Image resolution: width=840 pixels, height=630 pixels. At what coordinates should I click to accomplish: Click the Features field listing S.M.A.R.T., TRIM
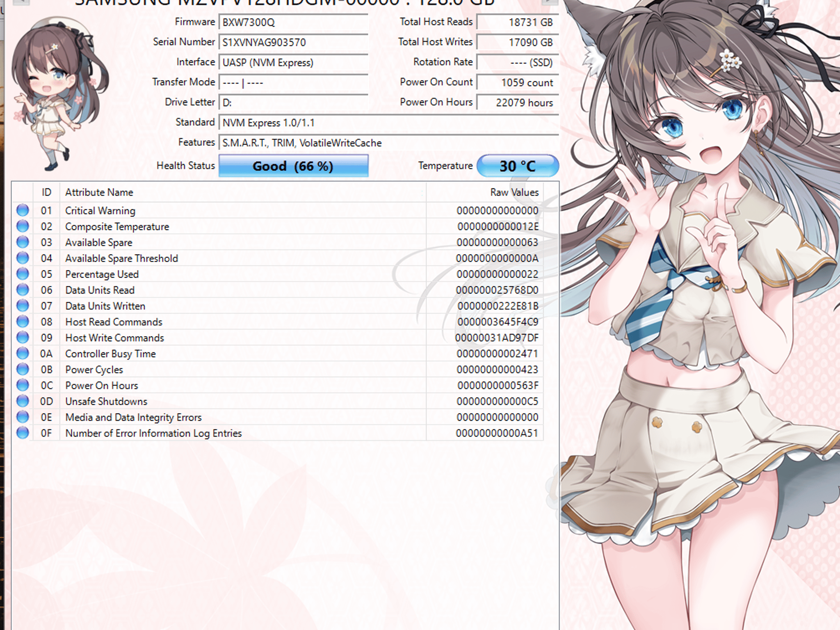[x=389, y=143]
